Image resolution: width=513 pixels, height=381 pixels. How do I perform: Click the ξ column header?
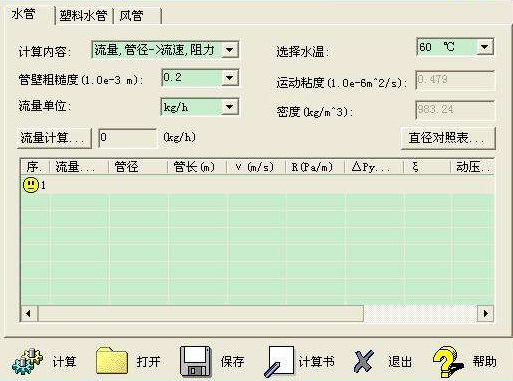pos(427,166)
